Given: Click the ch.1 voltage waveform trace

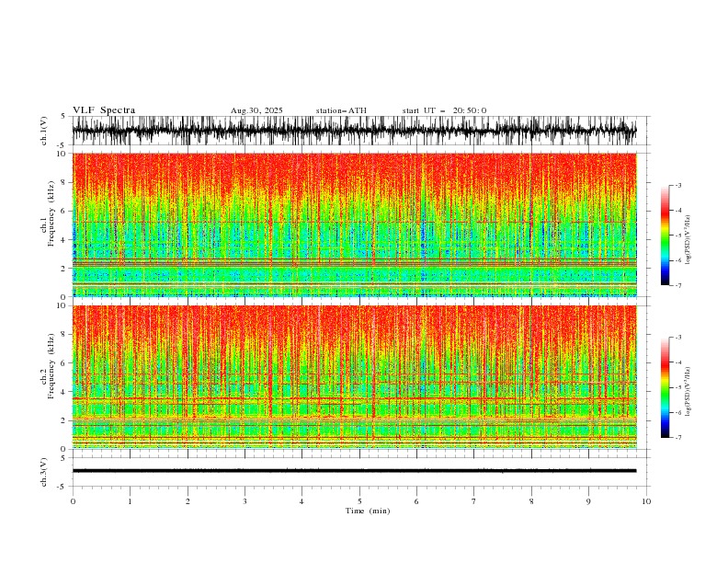Looking at the screenshot, I should pos(354,131).
